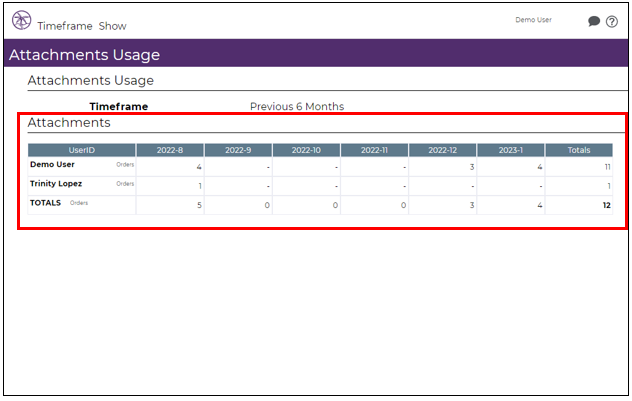Image resolution: width=632 pixels, height=401 pixels.
Task: Click the Demo User account label in the header
Action: [533, 20]
